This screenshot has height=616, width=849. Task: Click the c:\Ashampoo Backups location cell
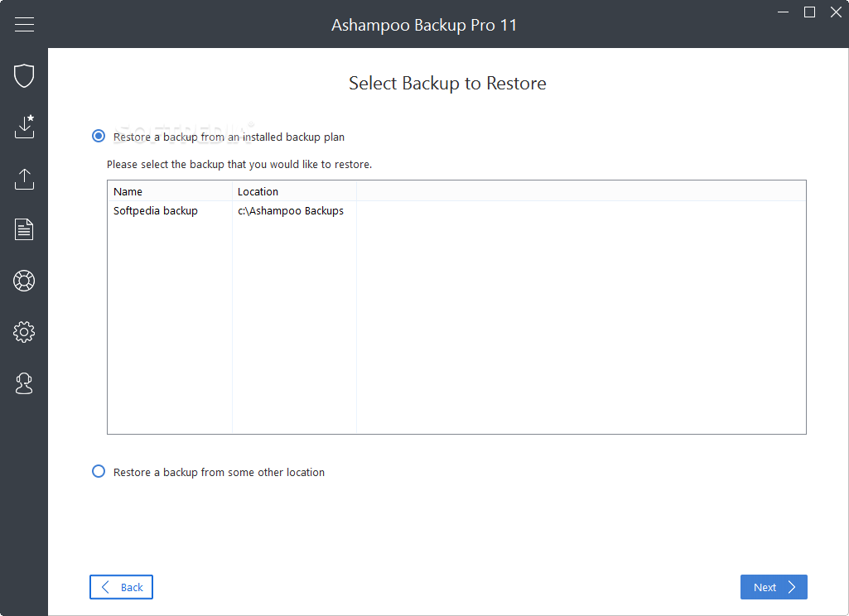(291, 211)
